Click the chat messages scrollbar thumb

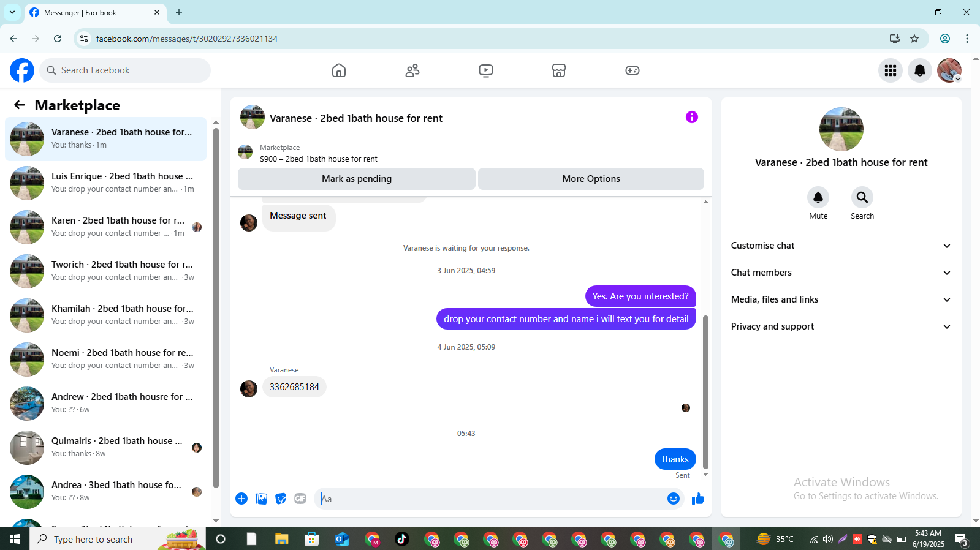(705, 392)
